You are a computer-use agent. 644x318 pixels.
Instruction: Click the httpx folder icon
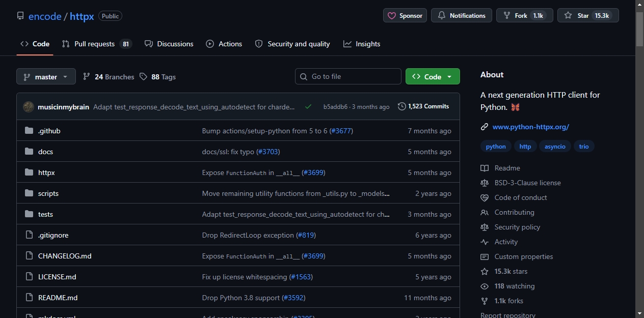(x=29, y=172)
